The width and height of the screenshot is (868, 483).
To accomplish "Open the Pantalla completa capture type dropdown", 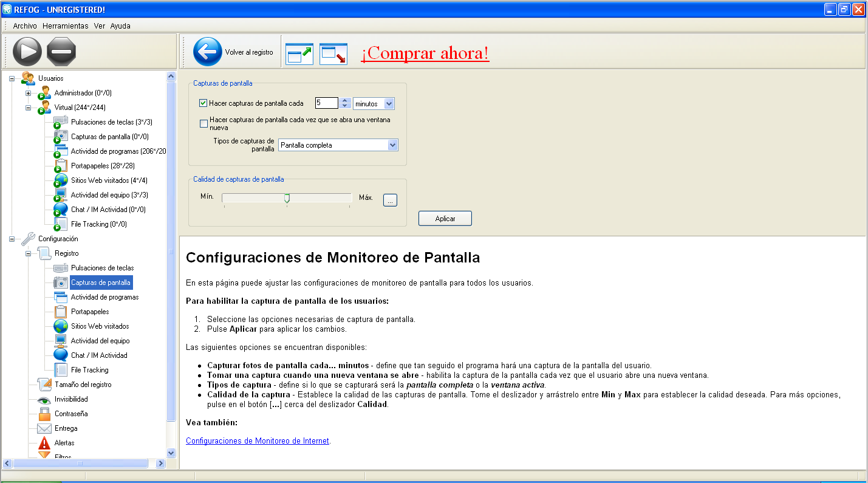I will coord(392,145).
